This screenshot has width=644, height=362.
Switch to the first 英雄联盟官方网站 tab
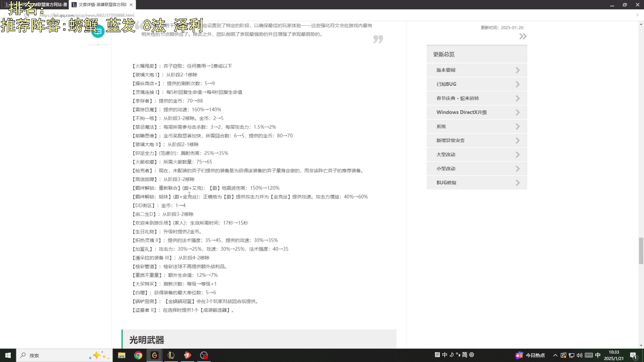35,5
